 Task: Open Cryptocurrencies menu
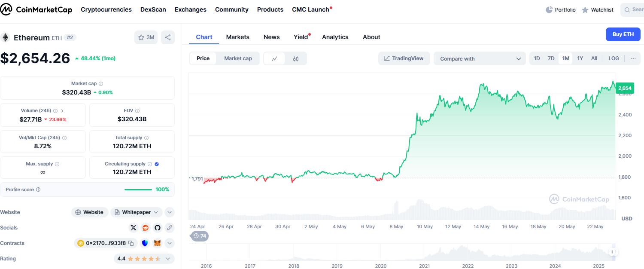point(106,9)
